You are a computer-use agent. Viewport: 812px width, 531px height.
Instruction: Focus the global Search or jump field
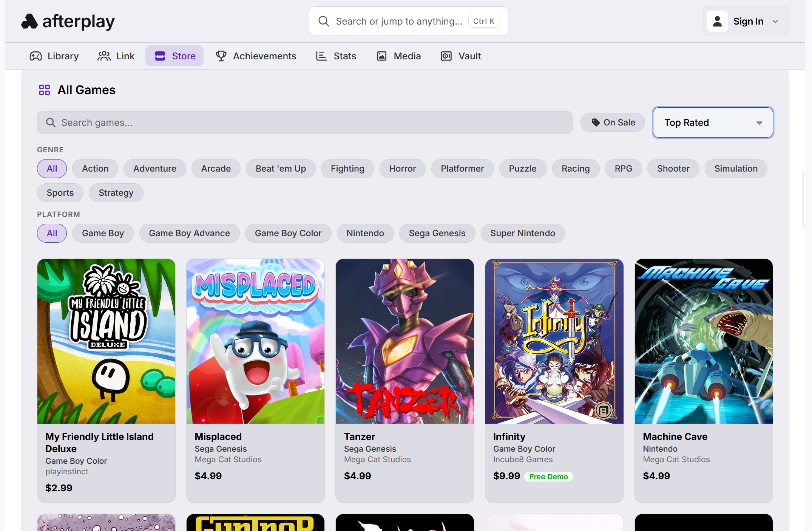click(x=408, y=21)
